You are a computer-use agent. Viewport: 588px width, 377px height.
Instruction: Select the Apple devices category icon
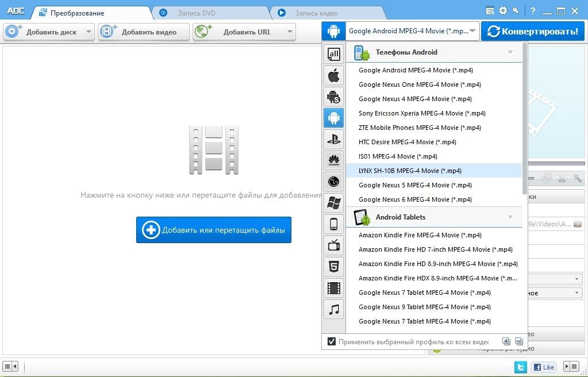(x=333, y=75)
